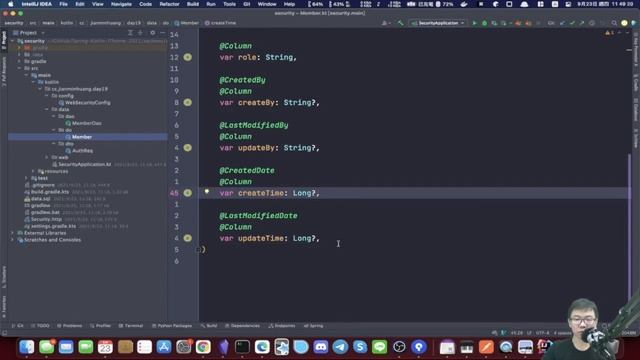Open the TODO tool window tab

pos(40,326)
